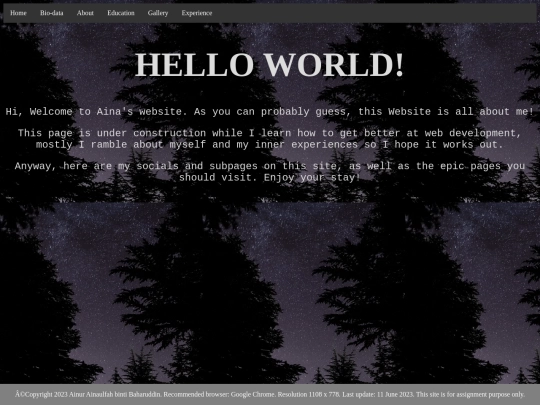
Task: Navigate to the Education page
Action: pos(121,13)
